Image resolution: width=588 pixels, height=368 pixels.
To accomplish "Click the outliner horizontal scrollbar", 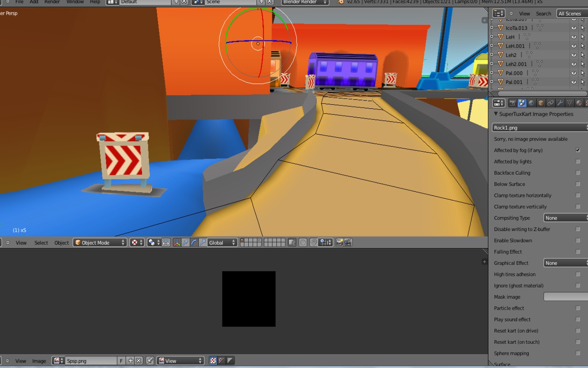I will [x=539, y=94].
